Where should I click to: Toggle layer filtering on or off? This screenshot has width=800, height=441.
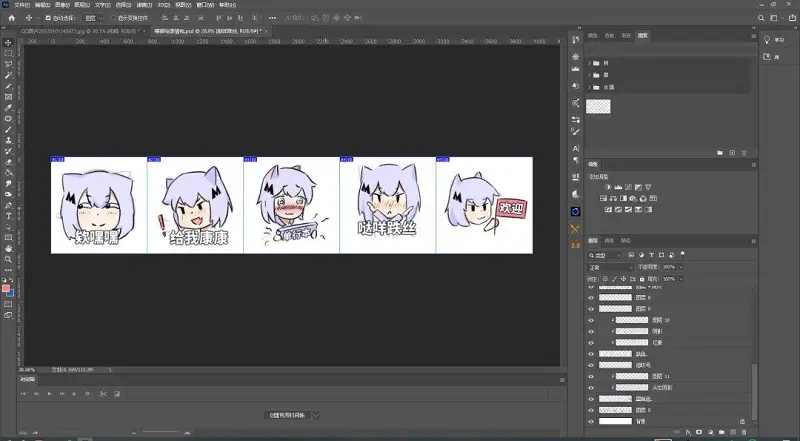pos(683,254)
